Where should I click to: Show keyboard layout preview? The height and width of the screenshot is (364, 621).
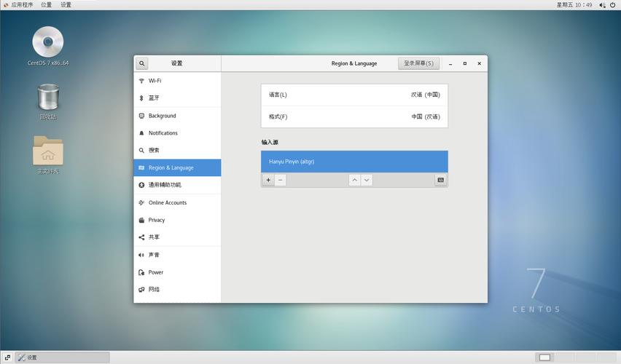point(440,180)
